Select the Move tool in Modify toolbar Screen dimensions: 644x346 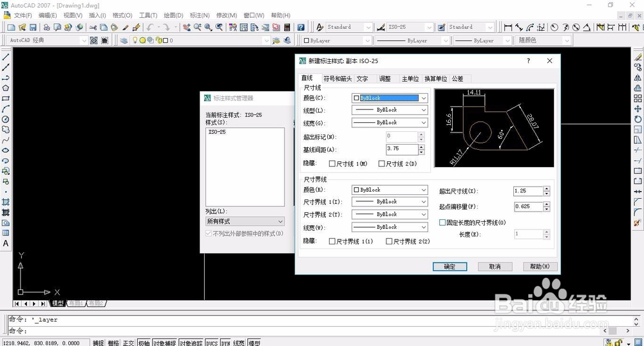click(x=638, y=109)
